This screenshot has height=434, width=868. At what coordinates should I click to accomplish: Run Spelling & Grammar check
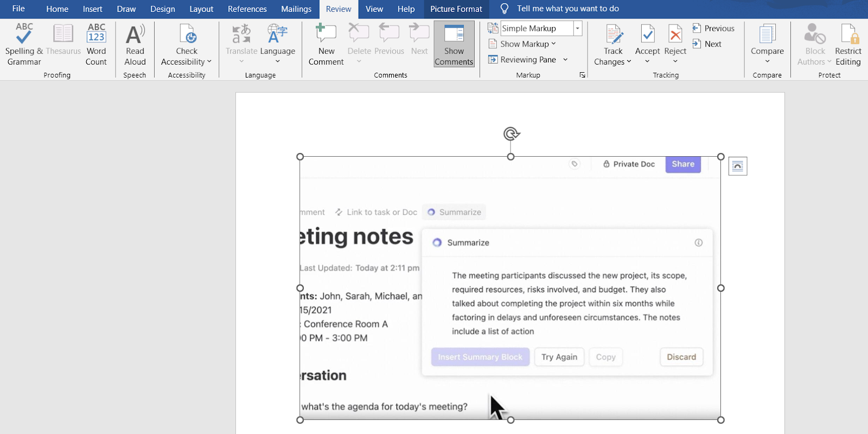[24, 44]
